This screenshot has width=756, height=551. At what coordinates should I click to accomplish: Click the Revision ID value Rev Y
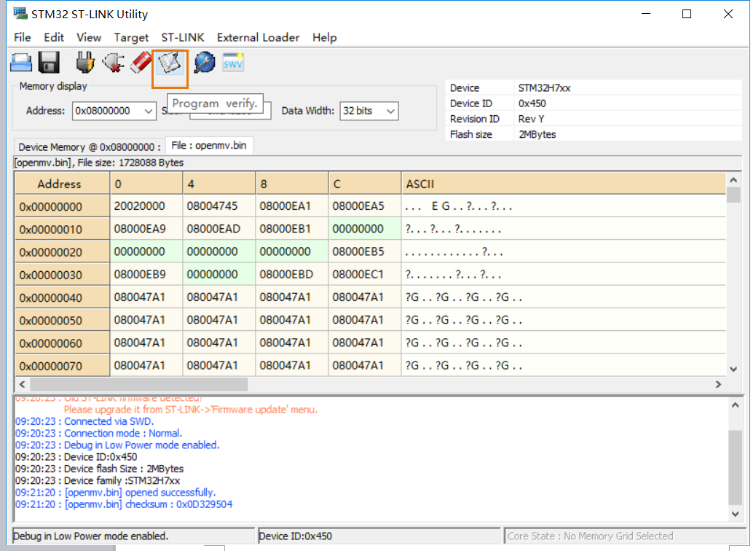click(x=531, y=119)
